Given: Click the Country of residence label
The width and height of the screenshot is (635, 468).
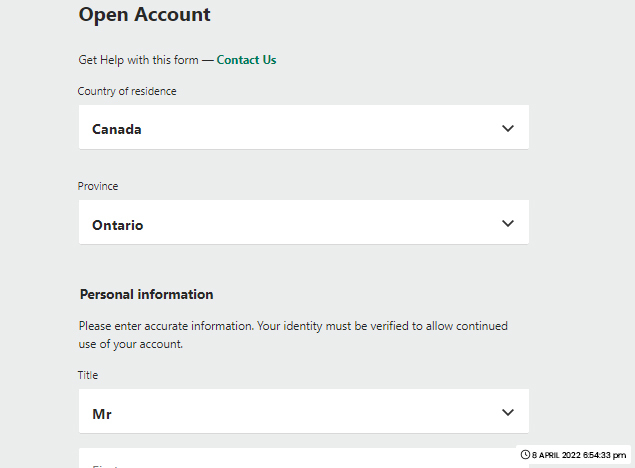Looking at the screenshot, I should point(127,91).
